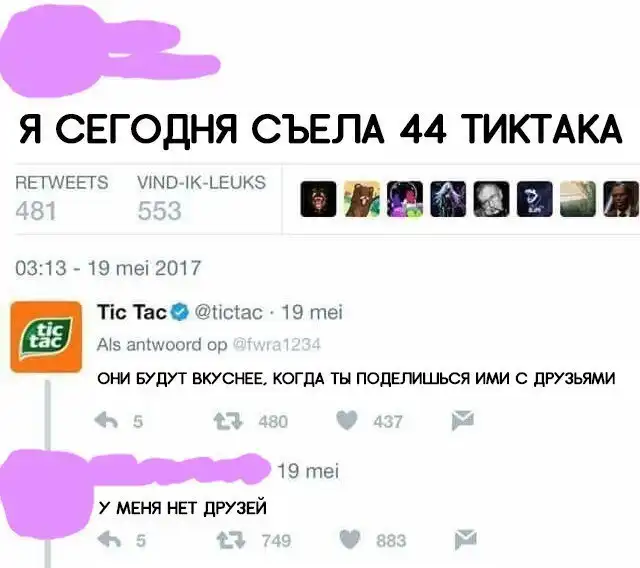This screenshot has width=640, height=568.
Task: Like the Tic Tac reply with heart icon
Action: pos(347,420)
